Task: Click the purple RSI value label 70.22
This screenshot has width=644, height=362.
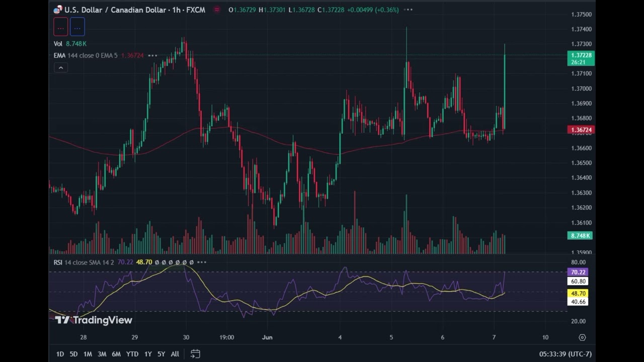Action: [x=578, y=273]
